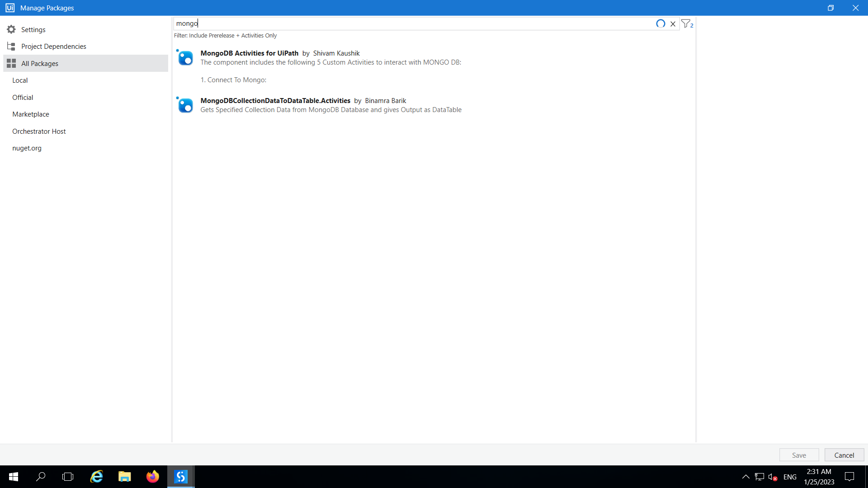The height and width of the screenshot is (488, 868).
Task: Select the All Packages source
Action: tap(86, 63)
